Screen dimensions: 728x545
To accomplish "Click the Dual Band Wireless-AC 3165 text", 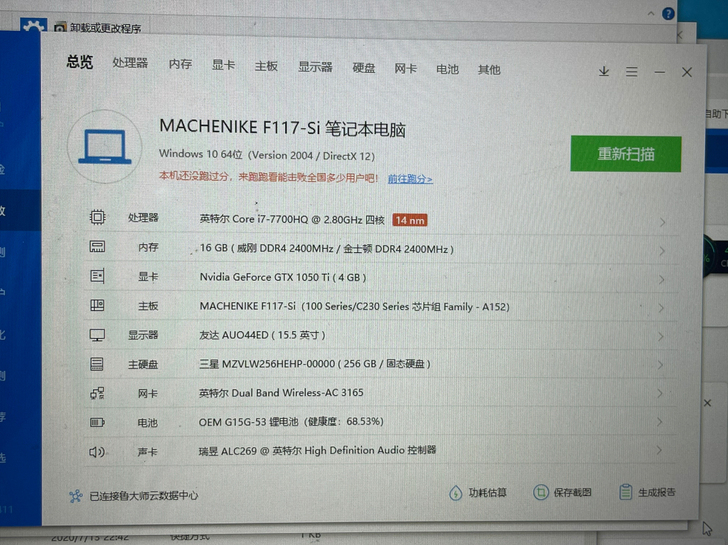I will [x=281, y=393].
